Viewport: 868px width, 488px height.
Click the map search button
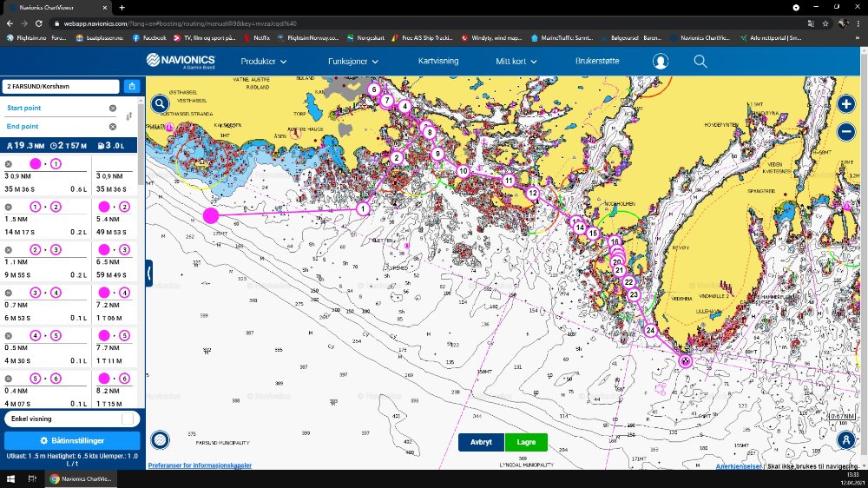[x=160, y=103]
